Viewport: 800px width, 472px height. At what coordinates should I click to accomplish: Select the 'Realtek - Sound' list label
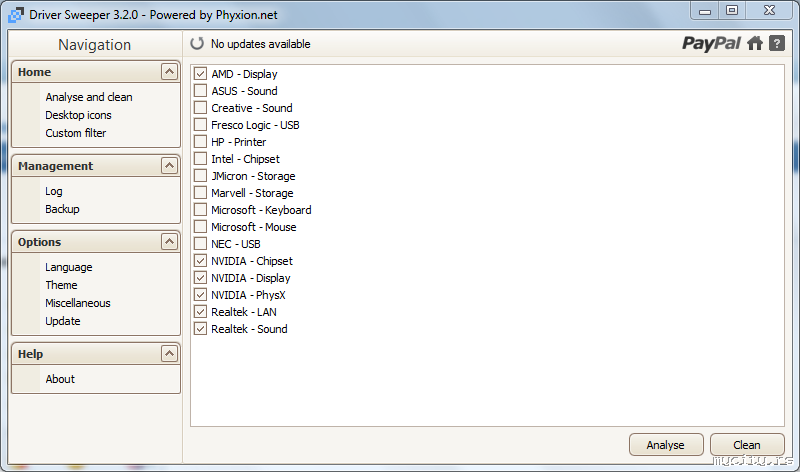click(249, 329)
